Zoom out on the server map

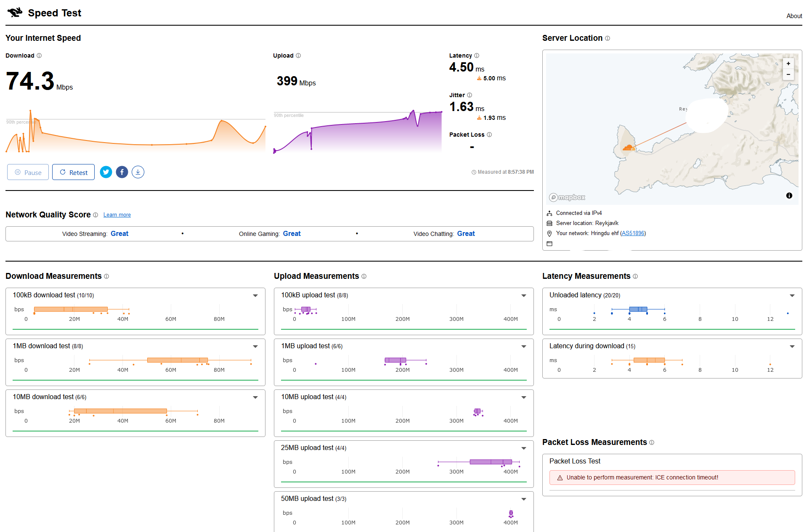(788, 74)
